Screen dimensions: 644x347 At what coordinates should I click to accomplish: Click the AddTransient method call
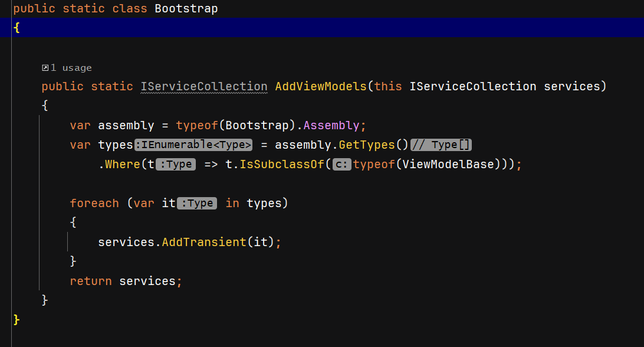(x=204, y=242)
